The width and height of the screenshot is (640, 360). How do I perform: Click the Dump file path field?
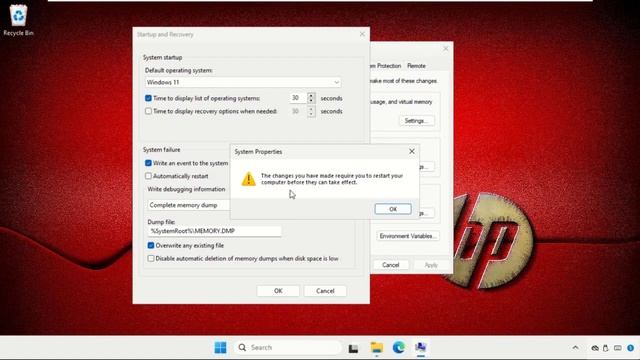pos(214,231)
